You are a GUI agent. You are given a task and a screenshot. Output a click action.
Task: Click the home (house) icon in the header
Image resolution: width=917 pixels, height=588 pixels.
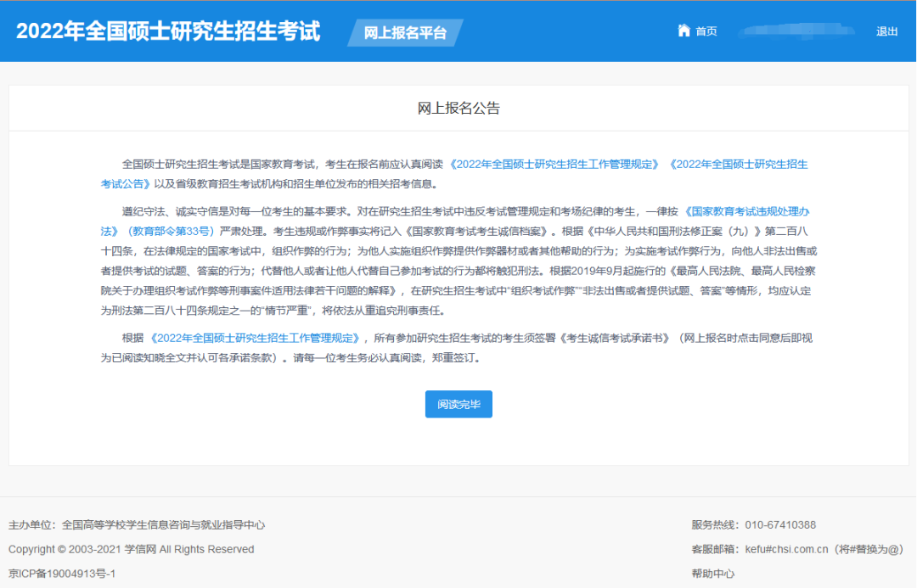click(x=684, y=31)
